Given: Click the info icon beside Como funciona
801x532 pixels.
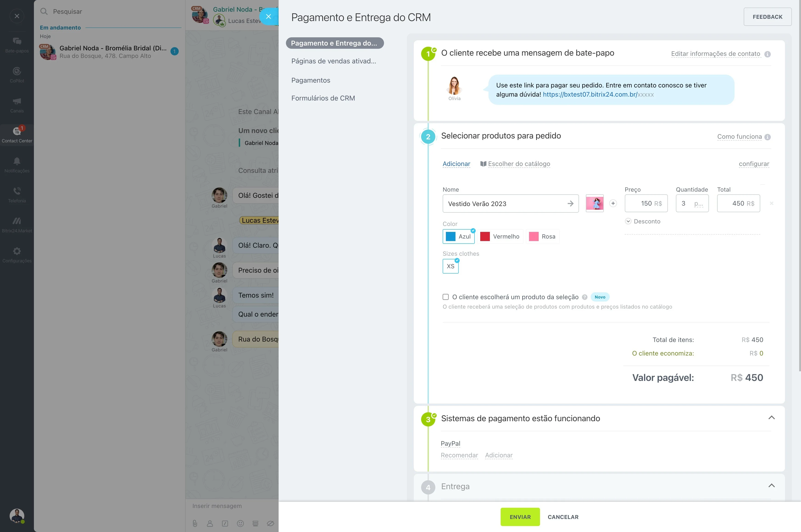Looking at the screenshot, I should click(767, 137).
